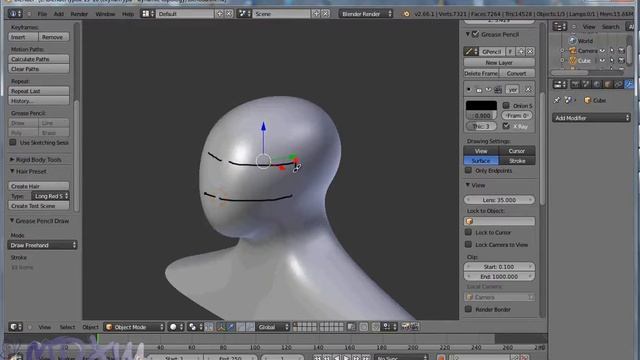The image size is (640, 360).
Task: Toggle the Grease Pencil panel checkbox
Action: 476,34
